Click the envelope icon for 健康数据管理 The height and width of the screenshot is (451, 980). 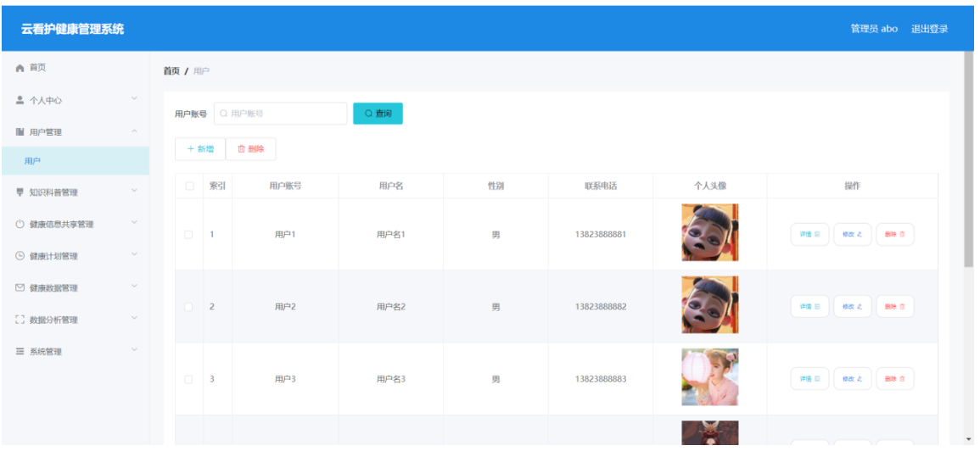(20, 287)
